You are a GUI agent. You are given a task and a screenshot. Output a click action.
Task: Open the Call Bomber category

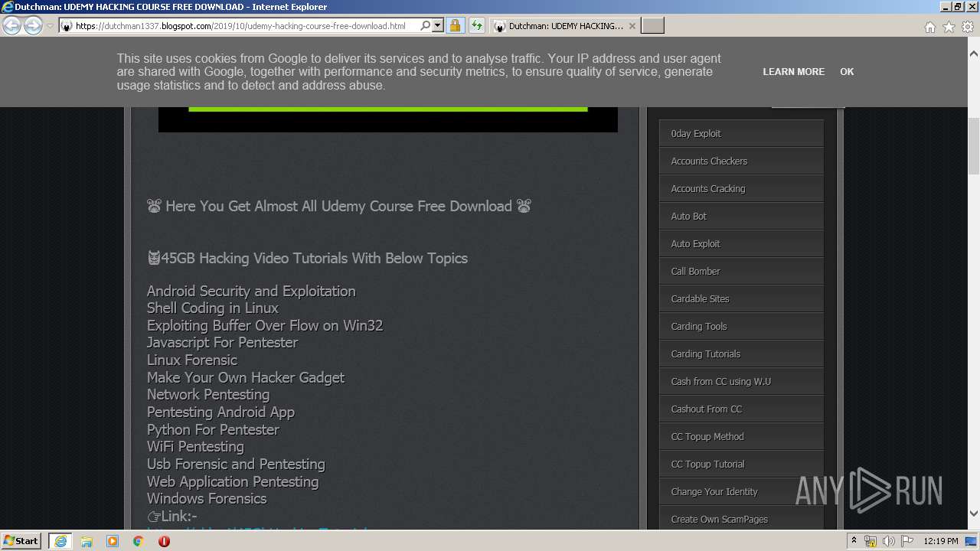tap(741, 271)
